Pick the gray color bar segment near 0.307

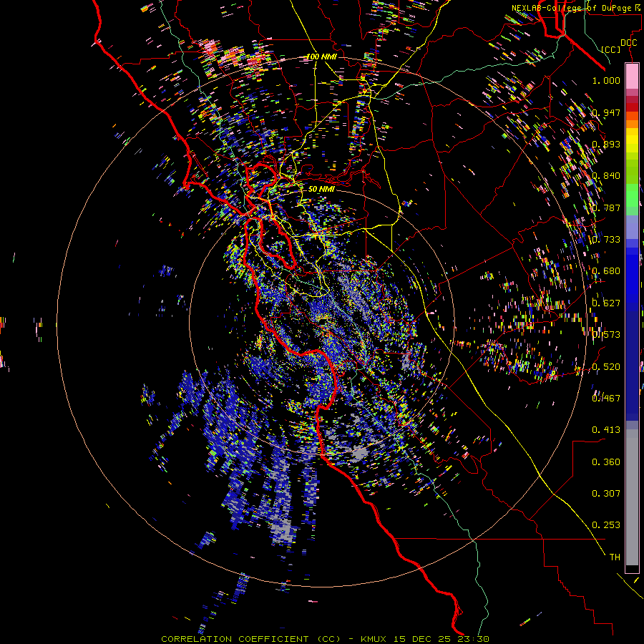[x=632, y=497]
